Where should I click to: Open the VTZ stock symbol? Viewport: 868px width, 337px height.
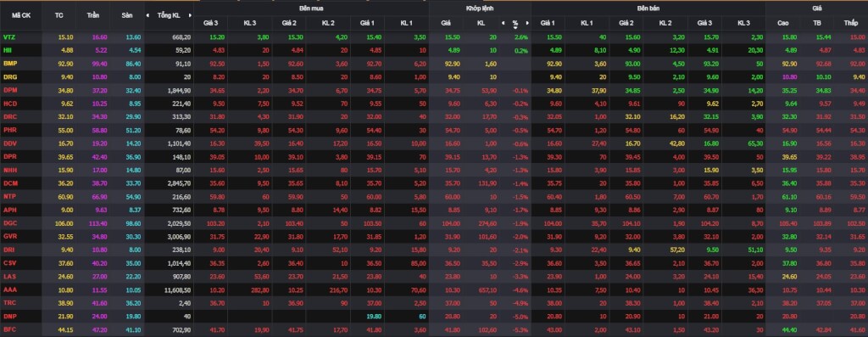pyautogui.click(x=8, y=37)
